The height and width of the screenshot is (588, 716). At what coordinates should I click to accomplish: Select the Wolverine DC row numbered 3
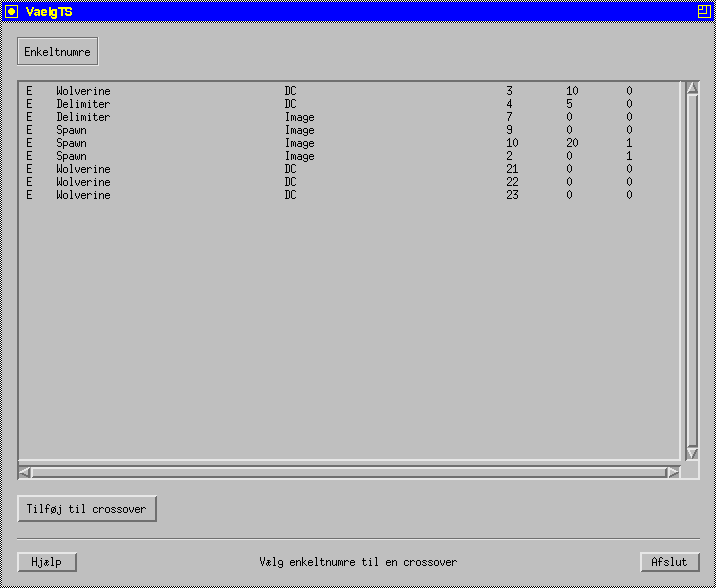349,91
